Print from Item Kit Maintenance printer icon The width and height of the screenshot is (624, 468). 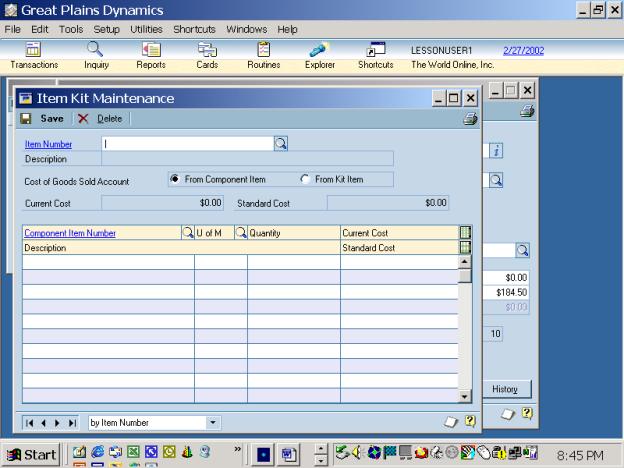click(470, 119)
